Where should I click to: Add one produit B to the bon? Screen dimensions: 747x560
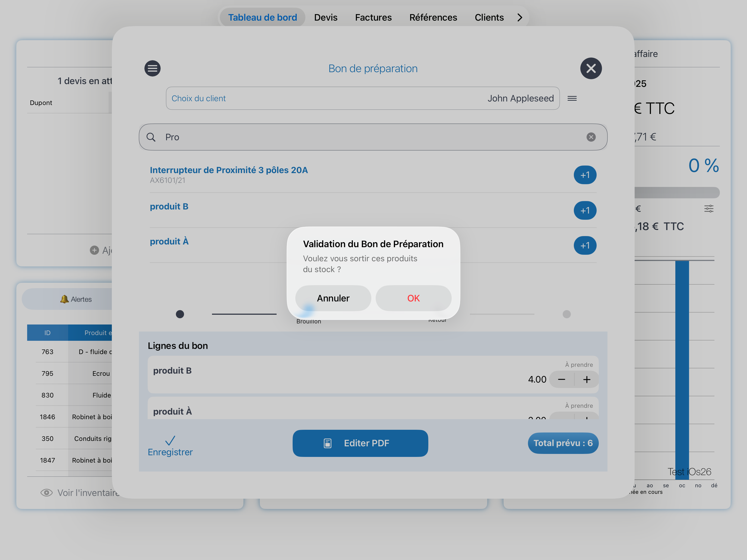click(585, 210)
